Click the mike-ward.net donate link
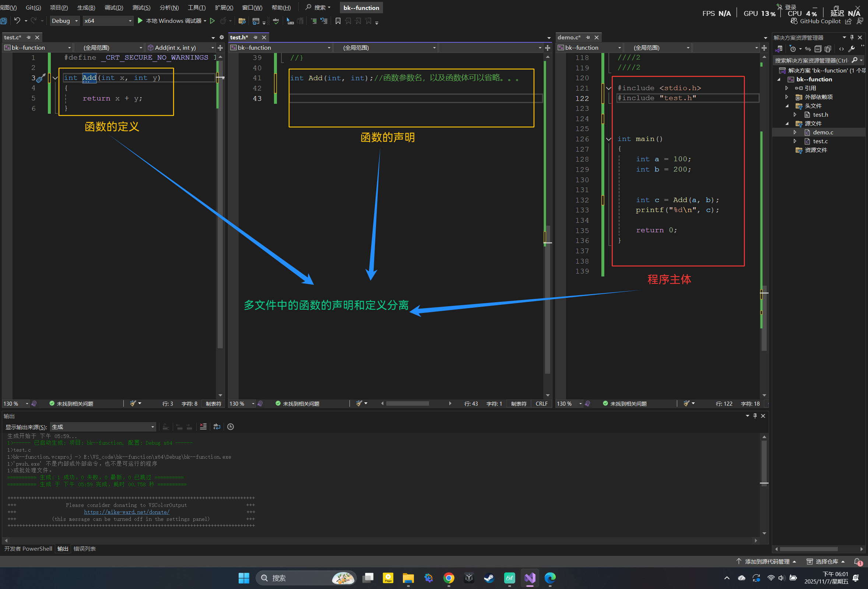 coord(127,512)
